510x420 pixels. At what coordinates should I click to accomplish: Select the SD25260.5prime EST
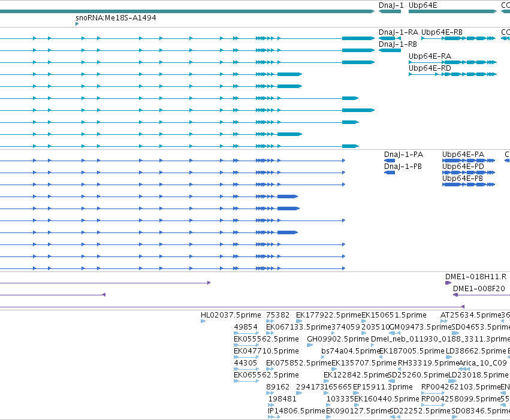pos(391,381)
